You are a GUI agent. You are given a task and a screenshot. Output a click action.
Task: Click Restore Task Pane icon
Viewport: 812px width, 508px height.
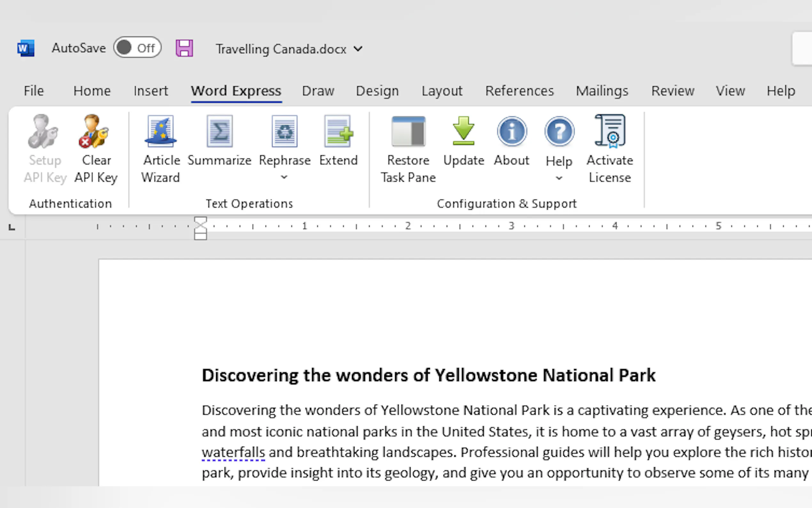408,132
